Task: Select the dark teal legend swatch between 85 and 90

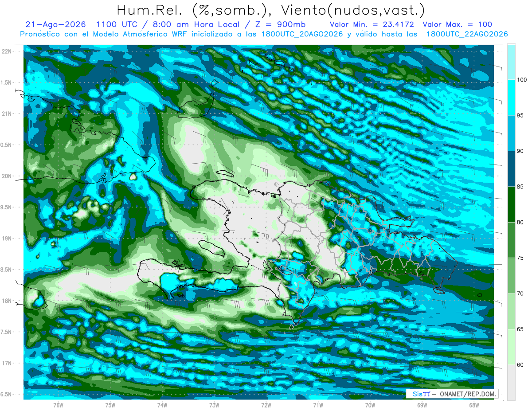Action: 511,169
